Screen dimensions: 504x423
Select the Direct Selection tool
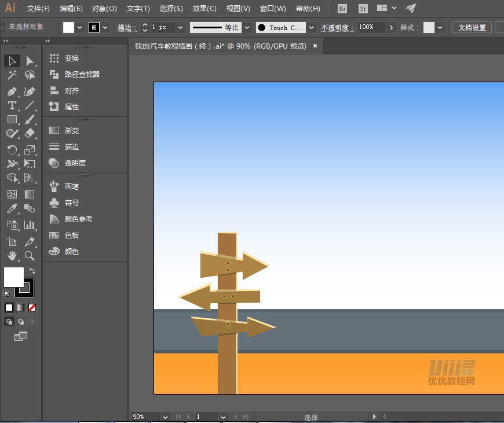pos(30,61)
